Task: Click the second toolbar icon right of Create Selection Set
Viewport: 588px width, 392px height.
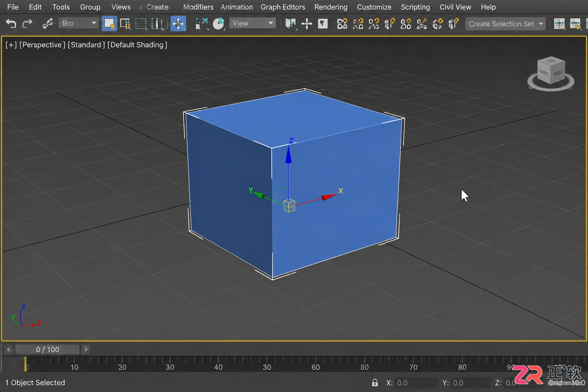Action: [x=575, y=24]
